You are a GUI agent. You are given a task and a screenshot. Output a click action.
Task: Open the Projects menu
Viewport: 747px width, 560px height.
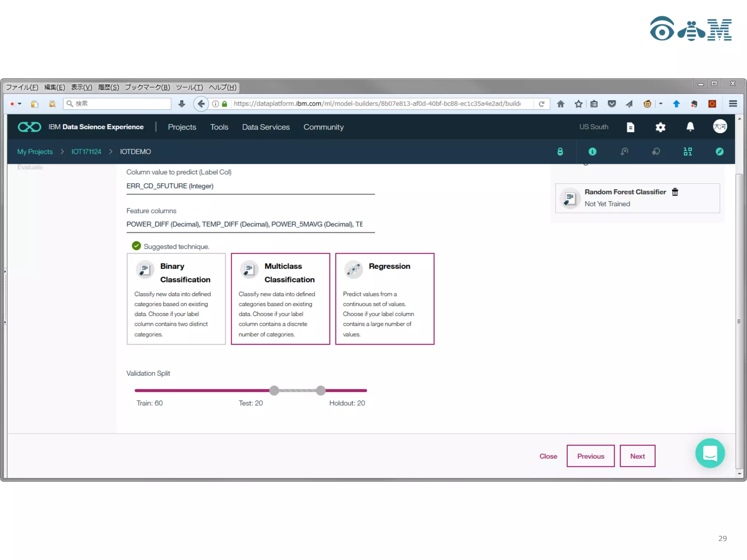coord(182,127)
